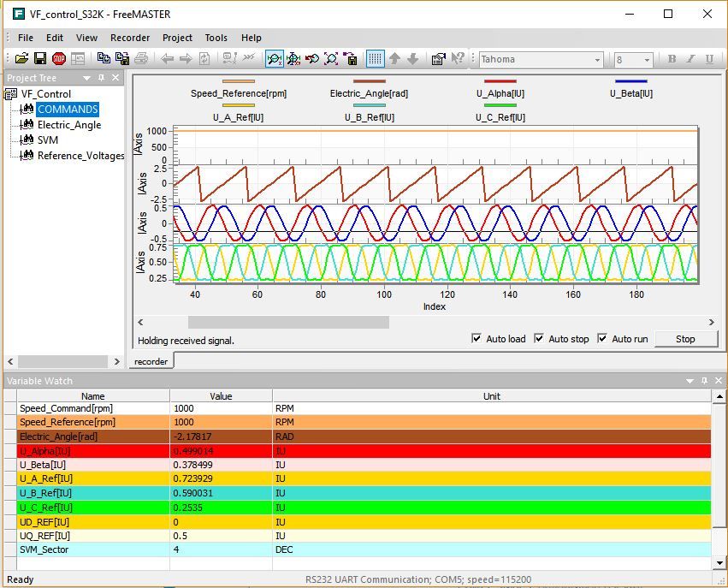
Task: Click the Refresh page icon
Action: point(204,58)
